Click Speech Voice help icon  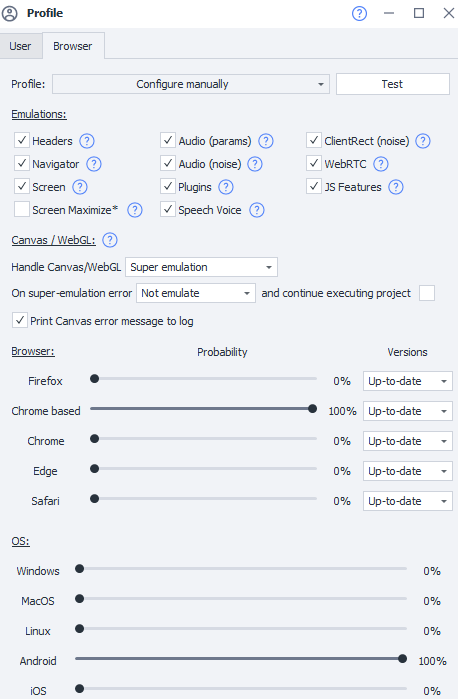[x=256, y=210]
